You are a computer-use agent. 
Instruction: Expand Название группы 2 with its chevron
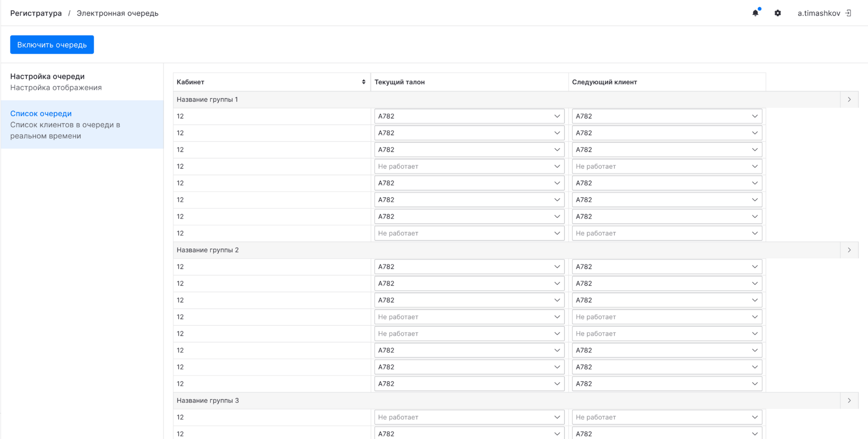coord(849,250)
